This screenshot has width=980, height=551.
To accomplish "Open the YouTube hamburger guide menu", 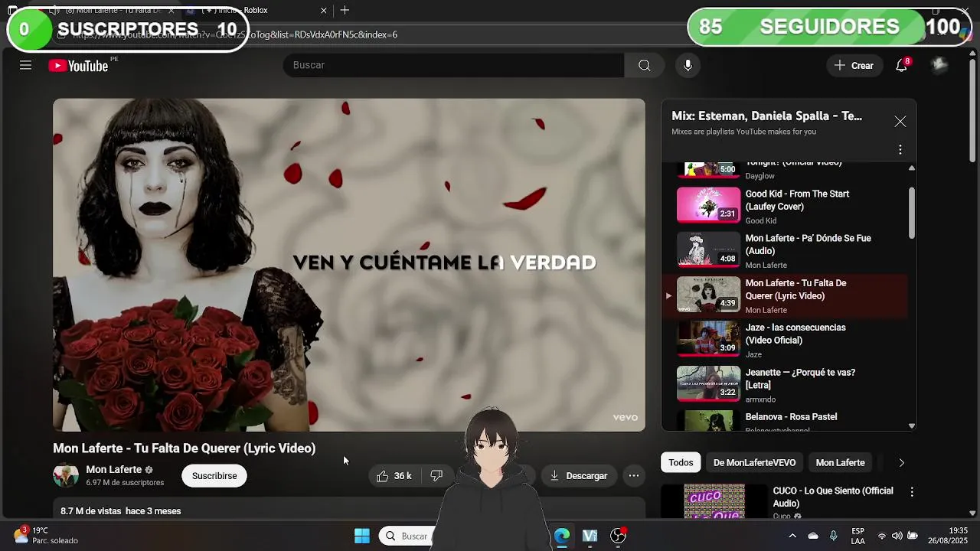I will (x=25, y=65).
